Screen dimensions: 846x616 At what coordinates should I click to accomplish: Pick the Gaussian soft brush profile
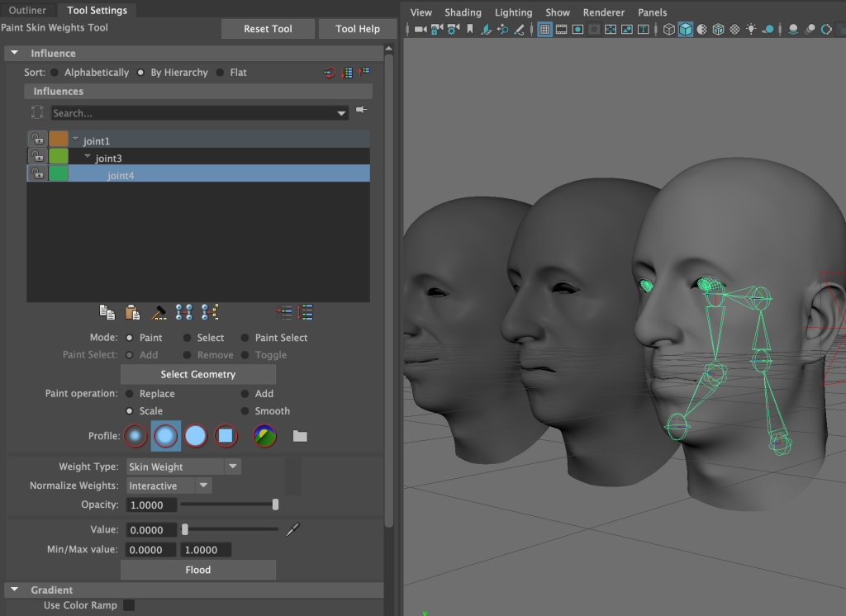[135, 435]
